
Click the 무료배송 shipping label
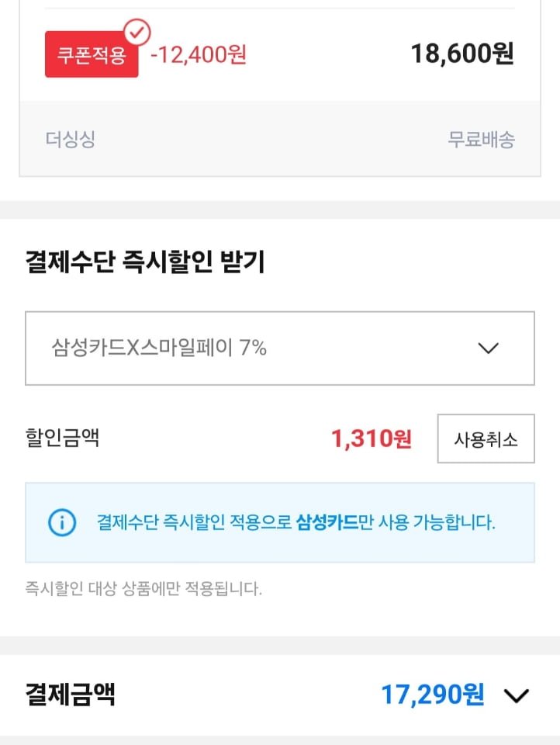tap(481, 140)
